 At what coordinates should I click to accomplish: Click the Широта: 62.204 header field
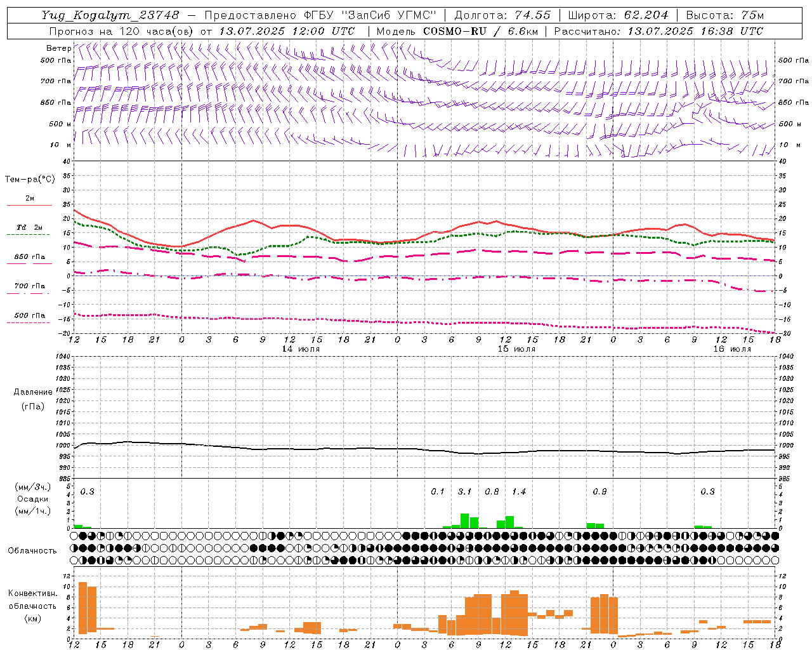tap(618, 15)
